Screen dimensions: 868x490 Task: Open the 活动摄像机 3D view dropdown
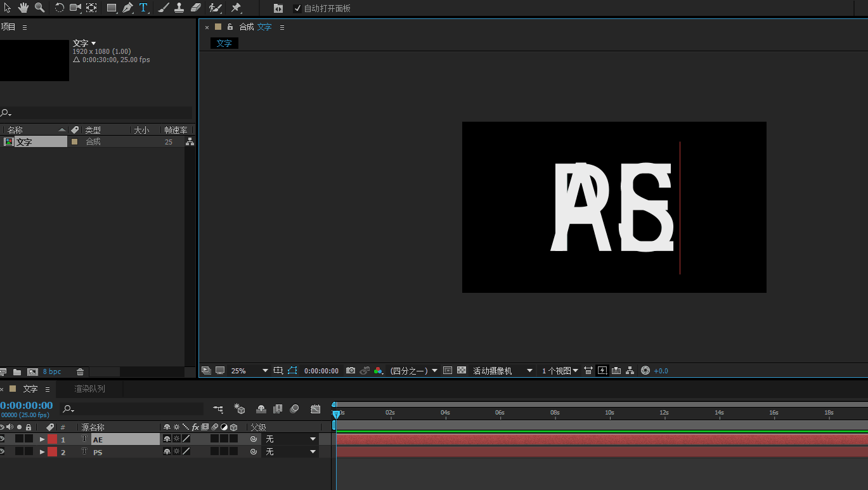tap(503, 371)
